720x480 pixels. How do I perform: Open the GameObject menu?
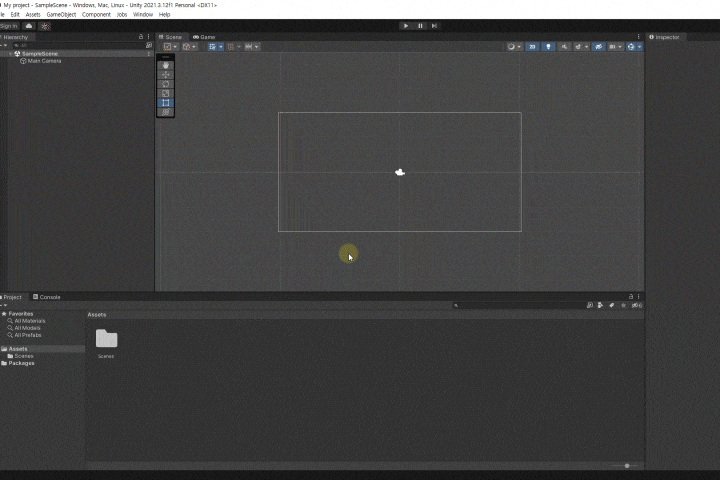(x=61, y=15)
